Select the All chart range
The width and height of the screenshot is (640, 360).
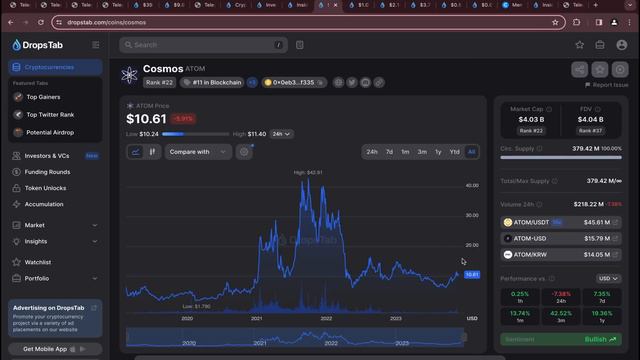471,152
